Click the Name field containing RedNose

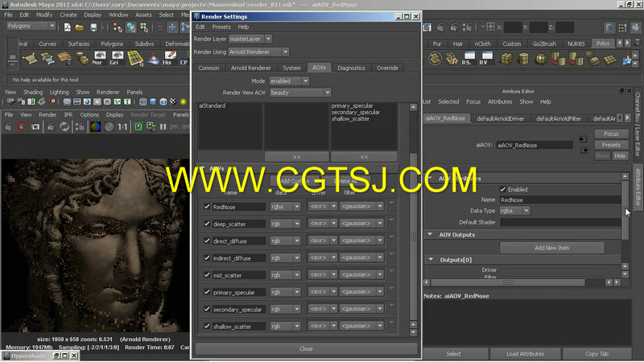click(560, 200)
